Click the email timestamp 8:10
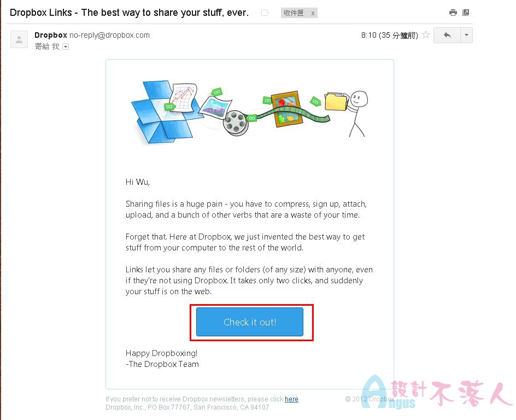516x420 pixels. point(368,35)
